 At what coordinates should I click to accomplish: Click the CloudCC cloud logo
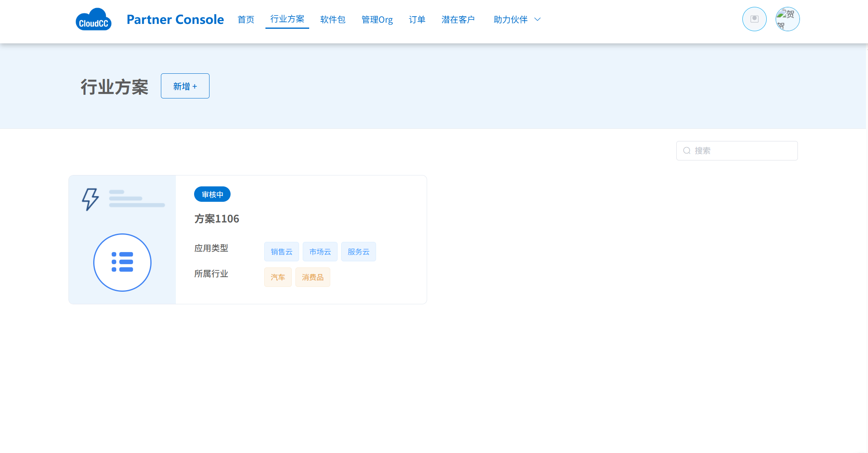click(x=93, y=19)
